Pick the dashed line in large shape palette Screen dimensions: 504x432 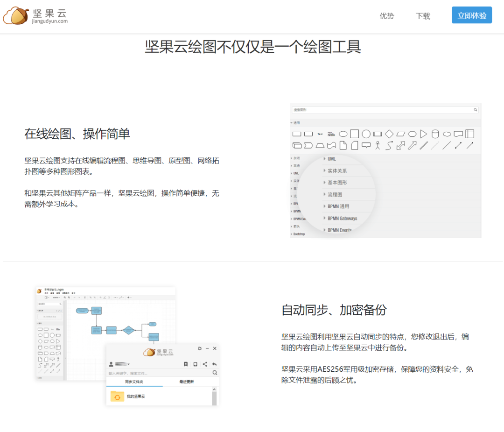(435, 146)
